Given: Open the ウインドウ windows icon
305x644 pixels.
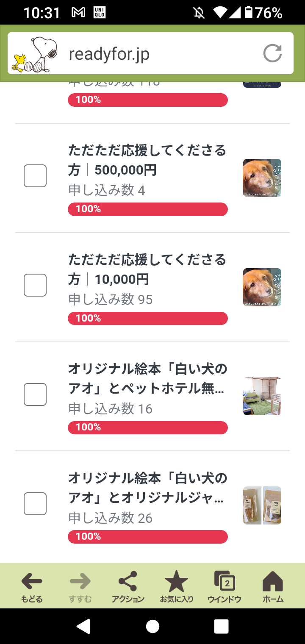Looking at the screenshot, I should [225, 586].
